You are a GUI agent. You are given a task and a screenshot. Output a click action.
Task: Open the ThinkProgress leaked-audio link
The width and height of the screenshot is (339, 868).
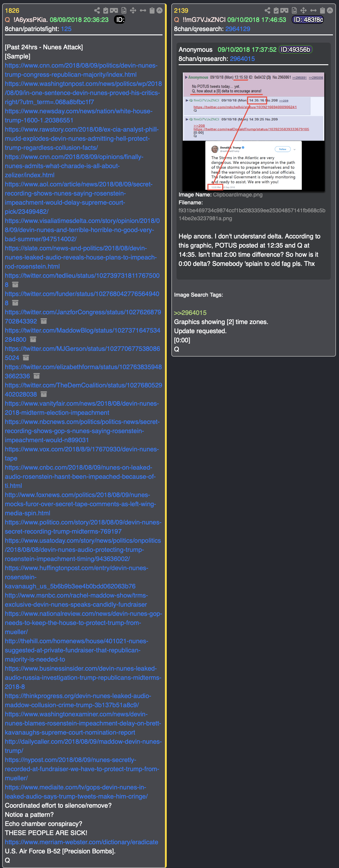[x=78, y=700]
